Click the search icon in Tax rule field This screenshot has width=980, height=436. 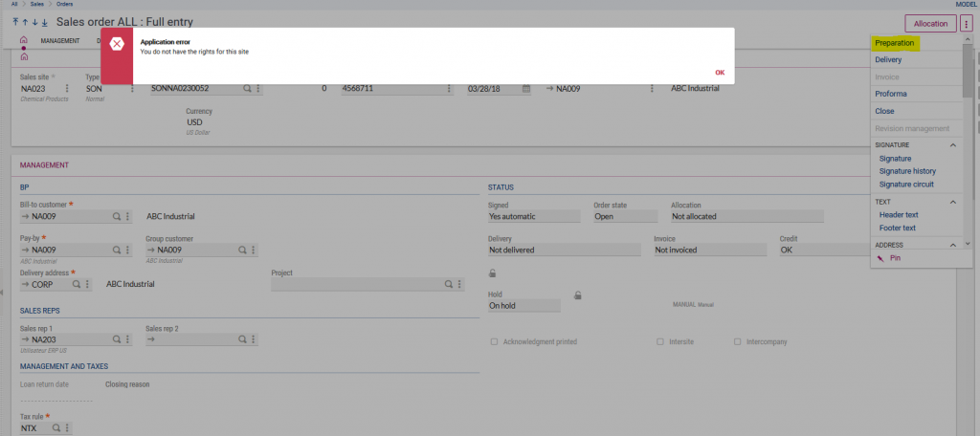pyautogui.click(x=56, y=428)
